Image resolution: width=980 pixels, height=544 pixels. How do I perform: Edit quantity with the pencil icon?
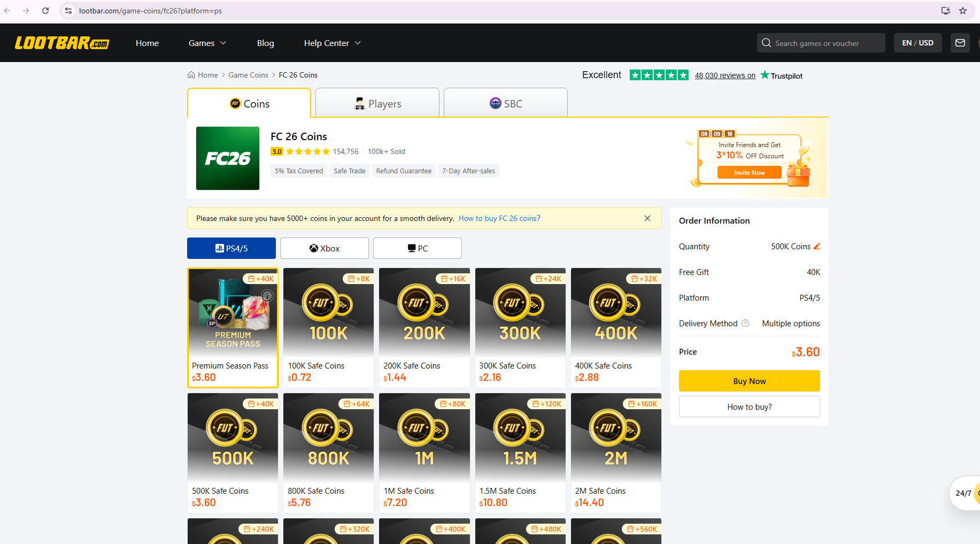coord(816,247)
